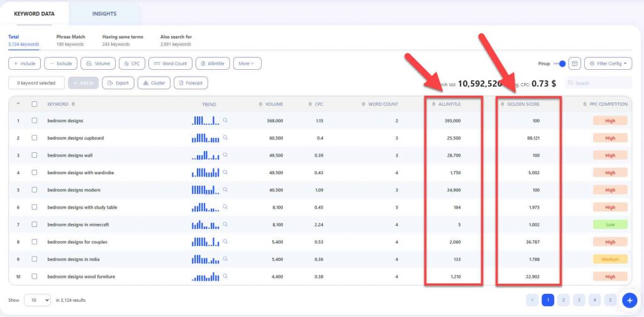Click the keyword text bedroom designs for couples

coord(77,242)
